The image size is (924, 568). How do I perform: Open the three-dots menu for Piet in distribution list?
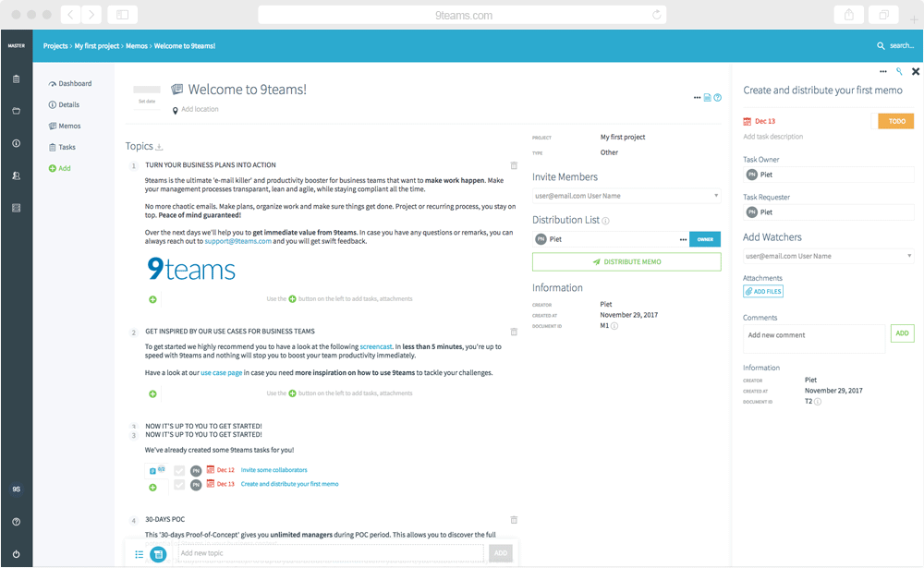[683, 240]
